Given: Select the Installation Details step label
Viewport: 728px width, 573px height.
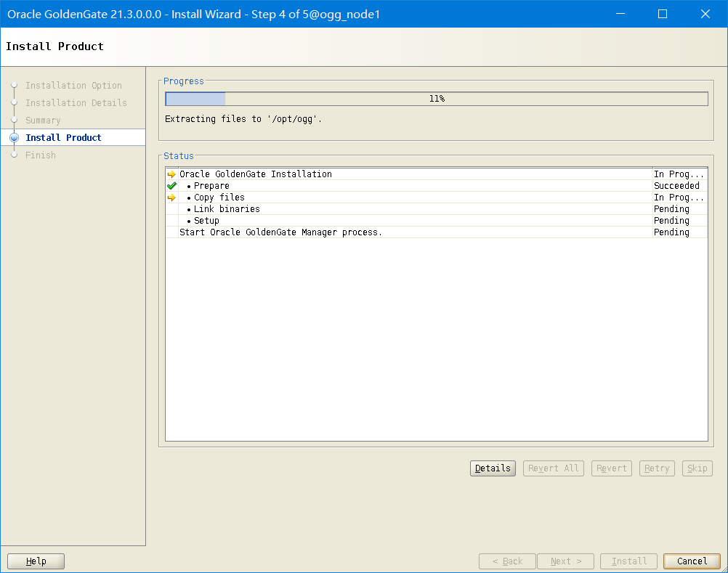Looking at the screenshot, I should pos(76,103).
